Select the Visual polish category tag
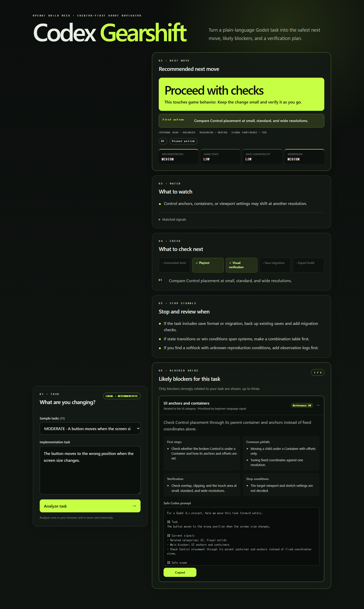 (x=183, y=141)
